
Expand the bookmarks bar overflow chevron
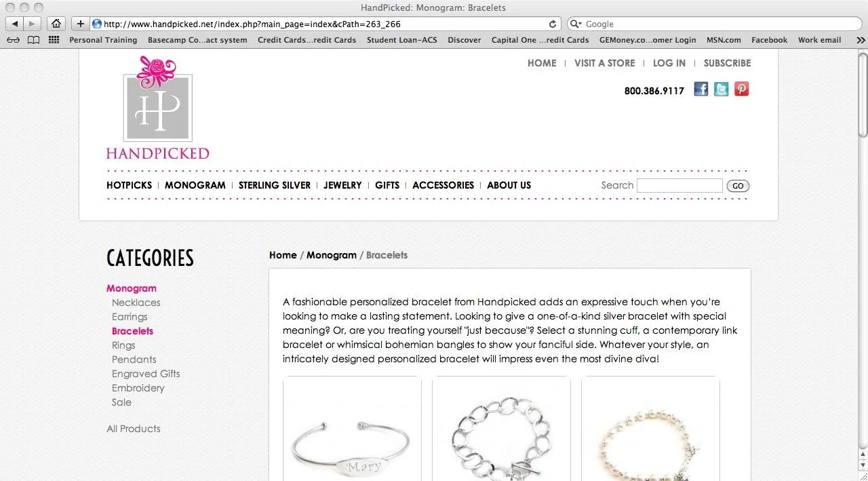[x=861, y=40]
